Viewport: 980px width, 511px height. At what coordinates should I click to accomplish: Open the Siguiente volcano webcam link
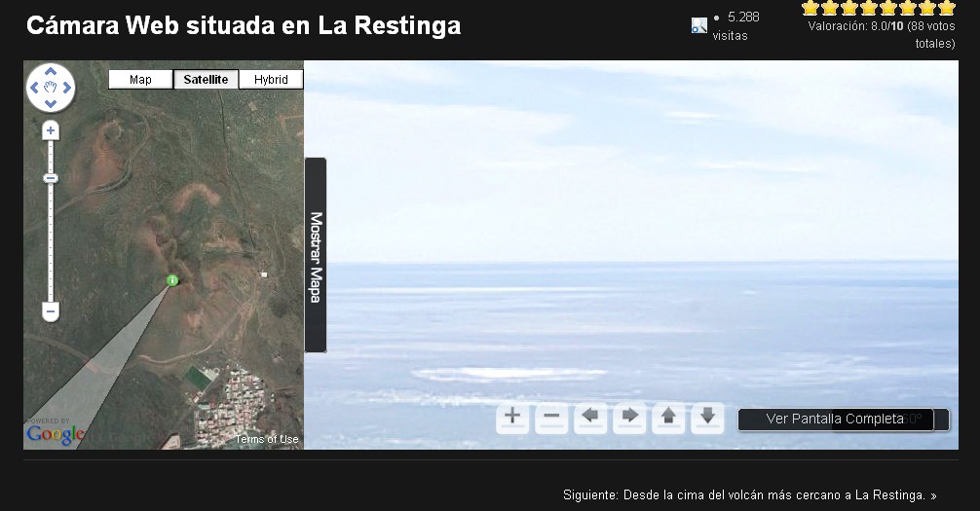point(750,495)
